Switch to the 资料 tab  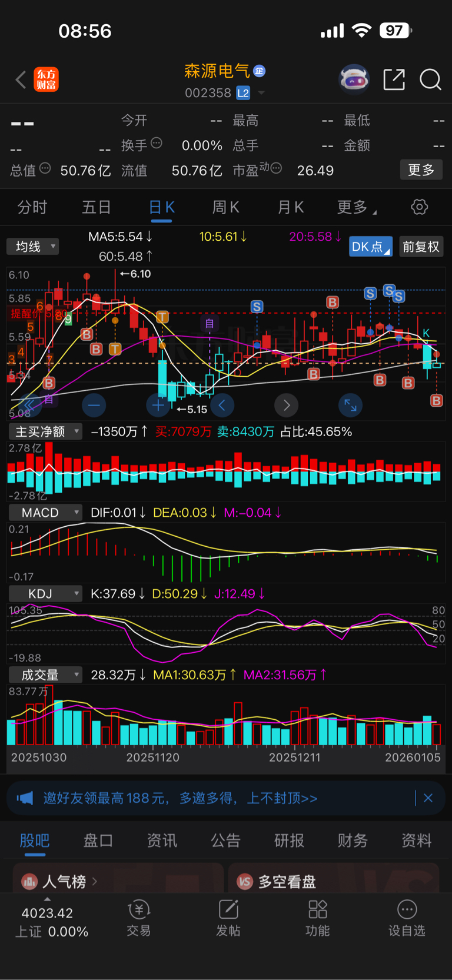[416, 841]
